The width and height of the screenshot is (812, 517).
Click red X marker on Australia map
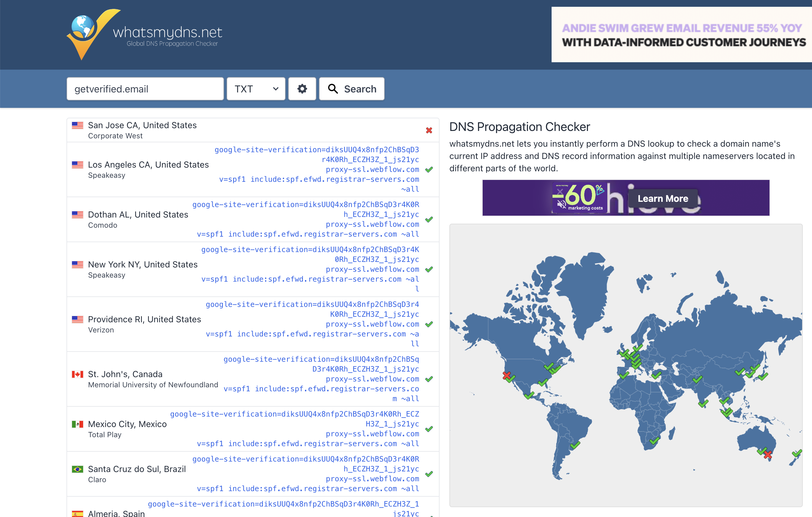[768, 454]
